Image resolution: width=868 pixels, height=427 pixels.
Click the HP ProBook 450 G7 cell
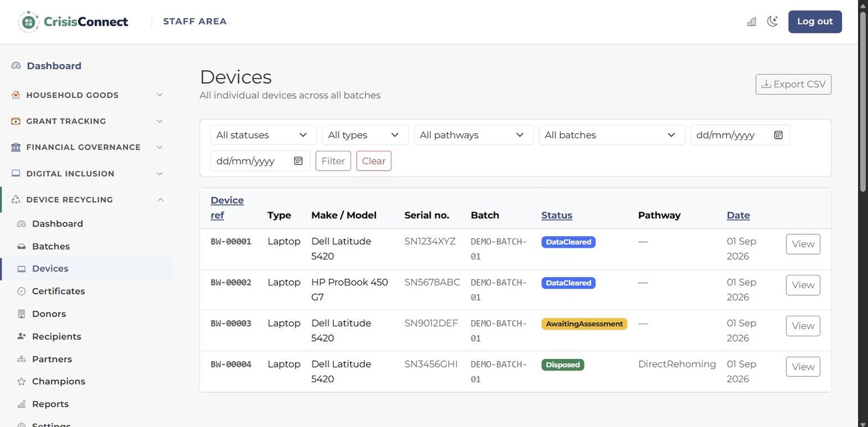349,290
